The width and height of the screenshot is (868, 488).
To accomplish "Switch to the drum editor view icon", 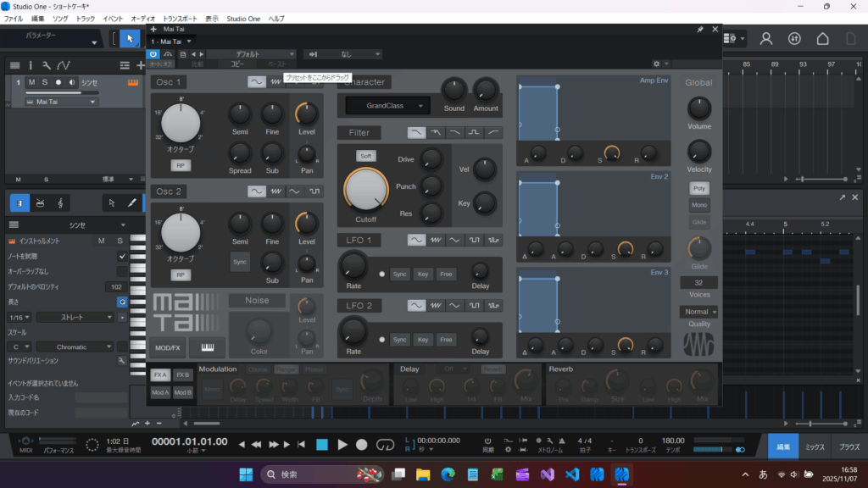I will click(x=40, y=202).
